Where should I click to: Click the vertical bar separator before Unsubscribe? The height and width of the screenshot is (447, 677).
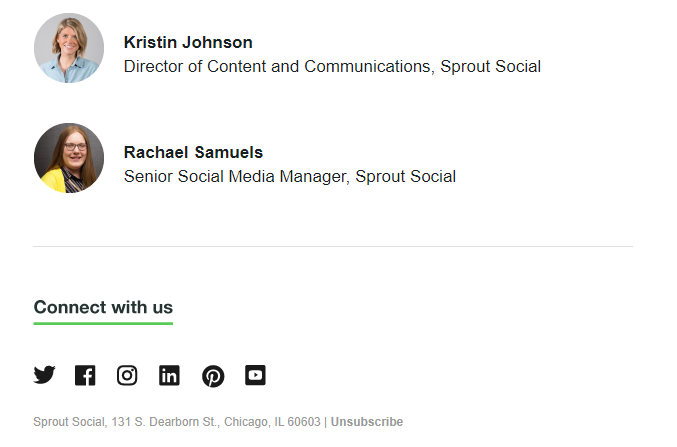tap(326, 422)
